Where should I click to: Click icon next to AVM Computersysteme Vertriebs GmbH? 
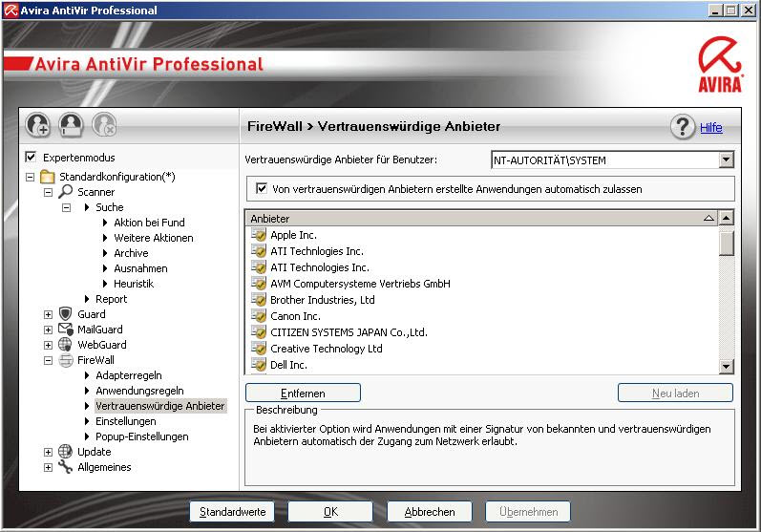point(259,283)
